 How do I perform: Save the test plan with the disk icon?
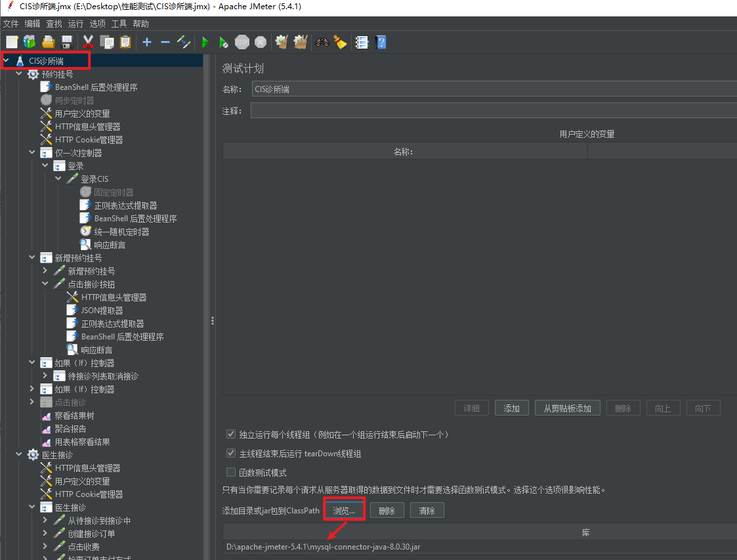[67, 42]
